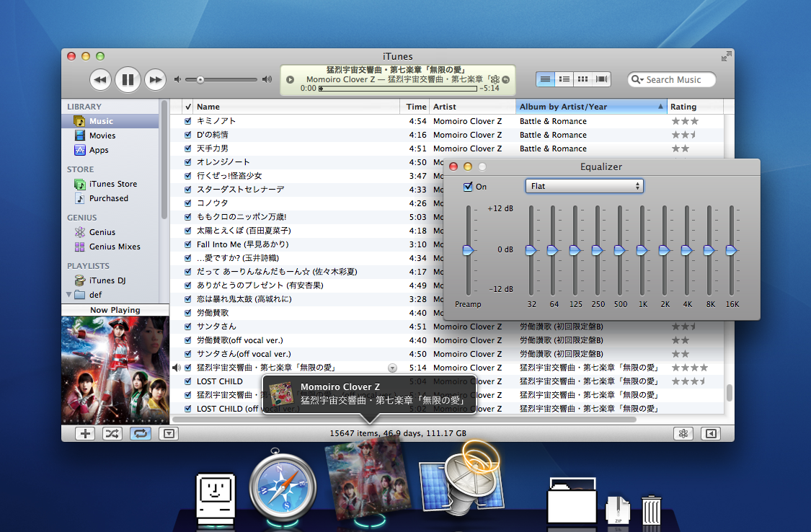Start Genius with the bottom-right icon
Image resolution: width=811 pixels, height=532 pixels.
[x=683, y=433]
